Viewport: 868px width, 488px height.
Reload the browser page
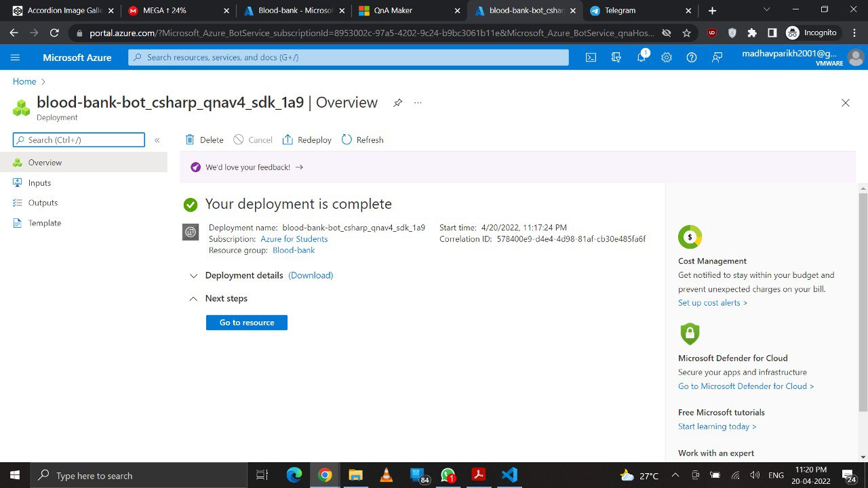point(54,33)
